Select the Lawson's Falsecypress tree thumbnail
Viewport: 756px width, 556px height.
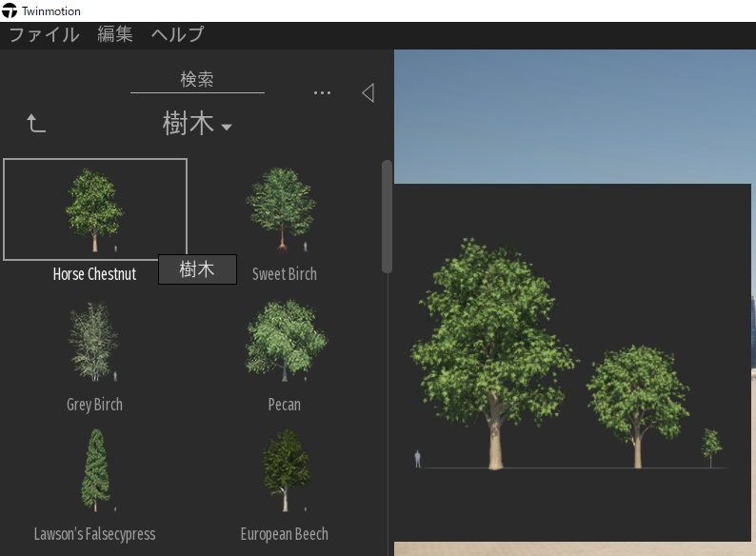coord(94,471)
